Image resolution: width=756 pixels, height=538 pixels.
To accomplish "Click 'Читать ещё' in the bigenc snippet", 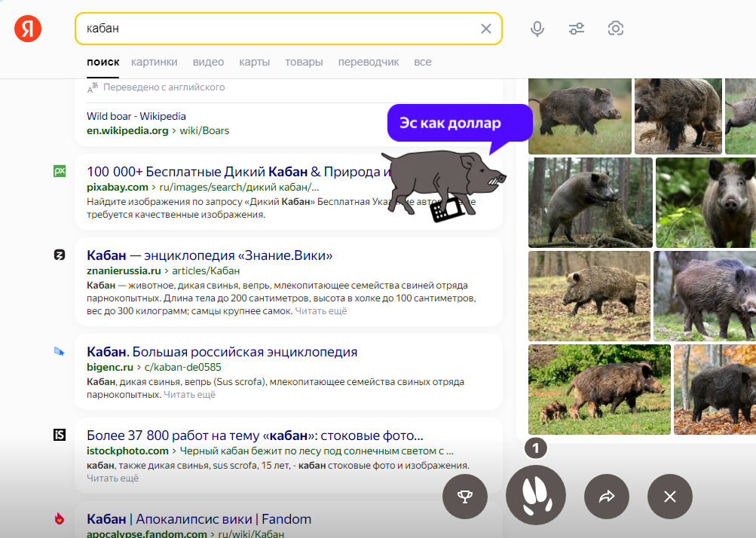I will click(x=189, y=394).
